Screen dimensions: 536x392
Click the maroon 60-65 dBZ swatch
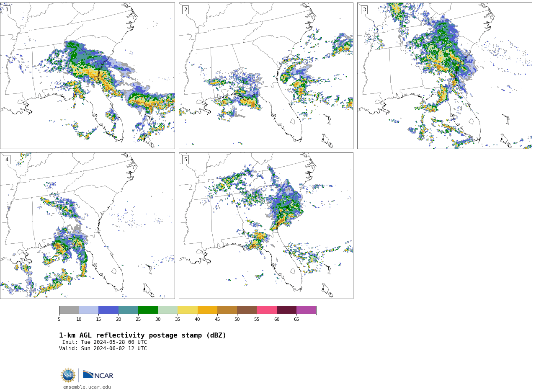click(x=286, y=310)
